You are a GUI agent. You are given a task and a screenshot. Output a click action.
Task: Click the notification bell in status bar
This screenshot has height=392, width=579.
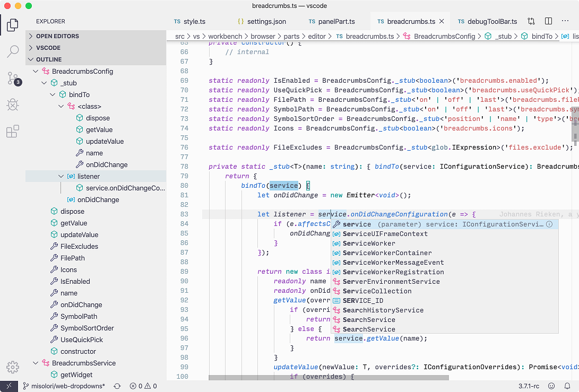coord(568,386)
